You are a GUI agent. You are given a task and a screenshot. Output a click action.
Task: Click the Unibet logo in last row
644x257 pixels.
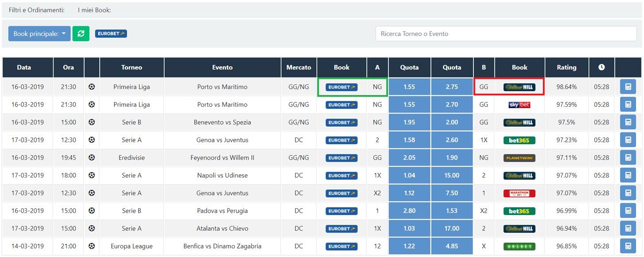click(x=519, y=246)
